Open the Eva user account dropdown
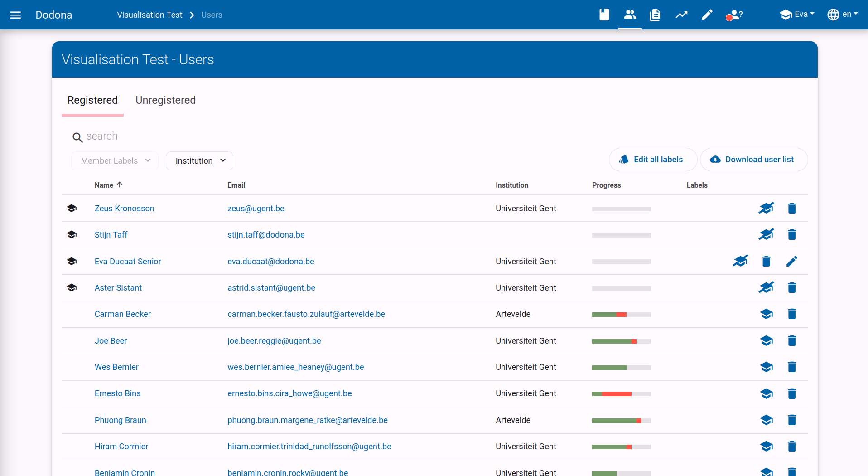Image resolution: width=868 pixels, height=476 pixels. [797, 15]
